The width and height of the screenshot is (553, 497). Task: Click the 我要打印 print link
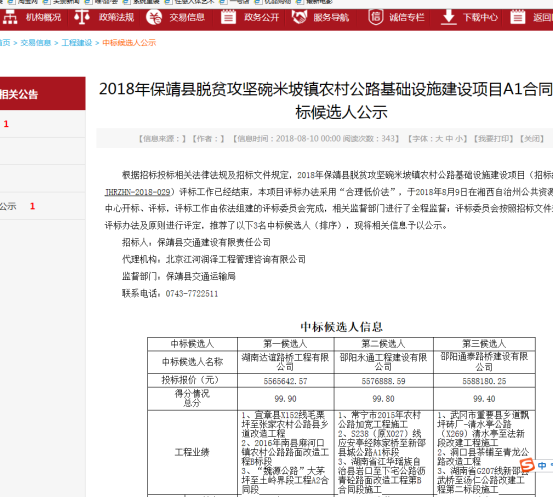[x=493, y=139]
